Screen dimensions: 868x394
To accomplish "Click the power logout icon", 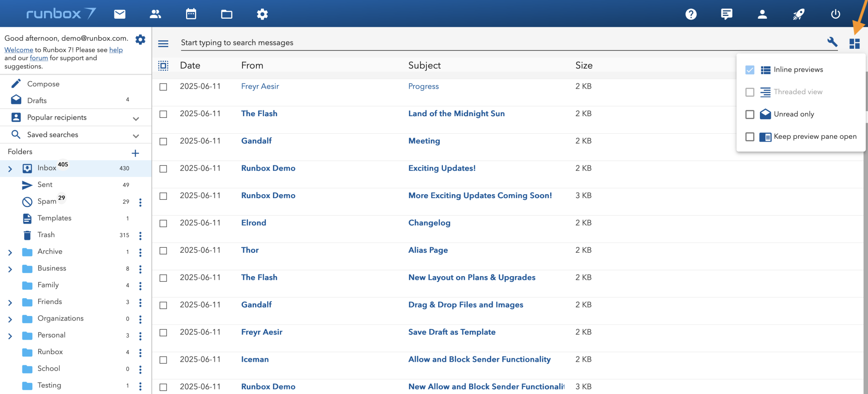I will tap(835, 14).
